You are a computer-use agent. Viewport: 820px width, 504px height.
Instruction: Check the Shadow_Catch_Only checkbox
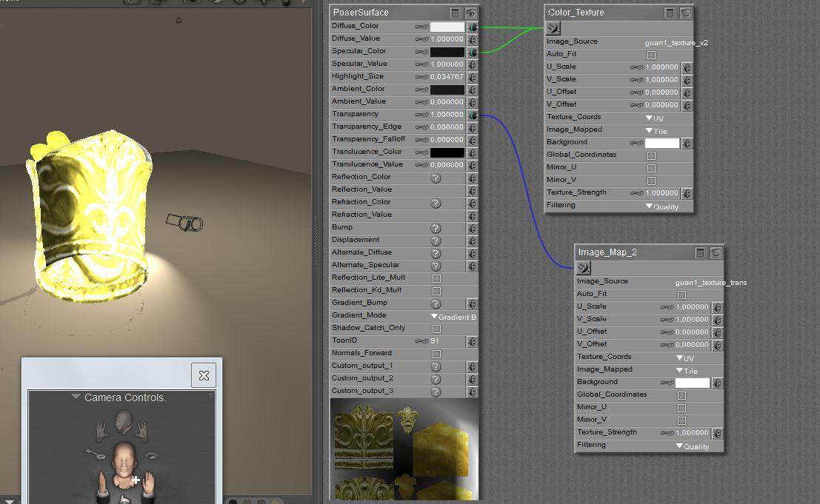[436, 329]
